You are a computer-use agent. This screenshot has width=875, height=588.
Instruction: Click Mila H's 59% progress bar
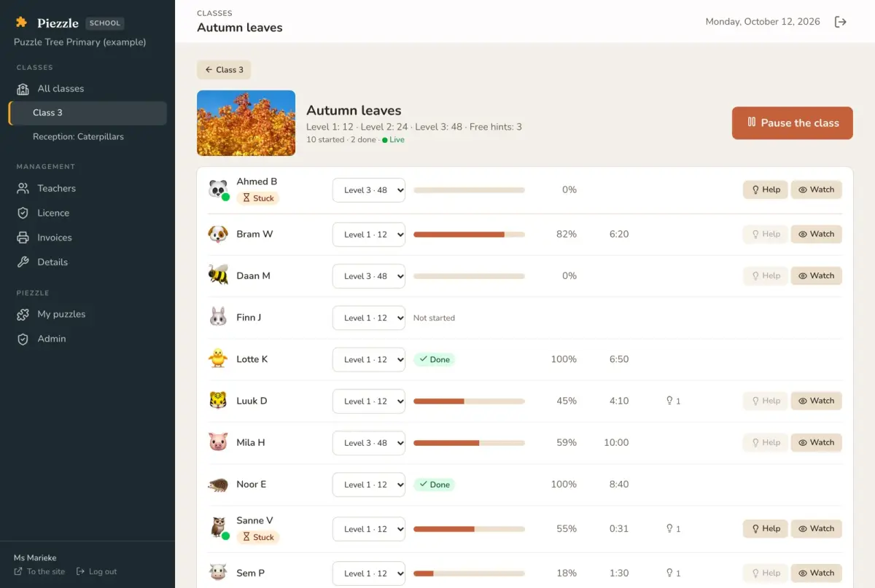[469, 442]
